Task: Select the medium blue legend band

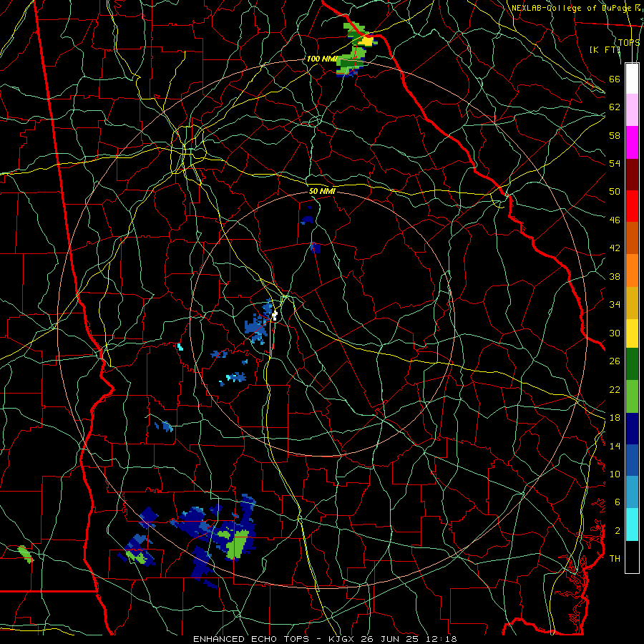Action: click(x=632, y=460)
